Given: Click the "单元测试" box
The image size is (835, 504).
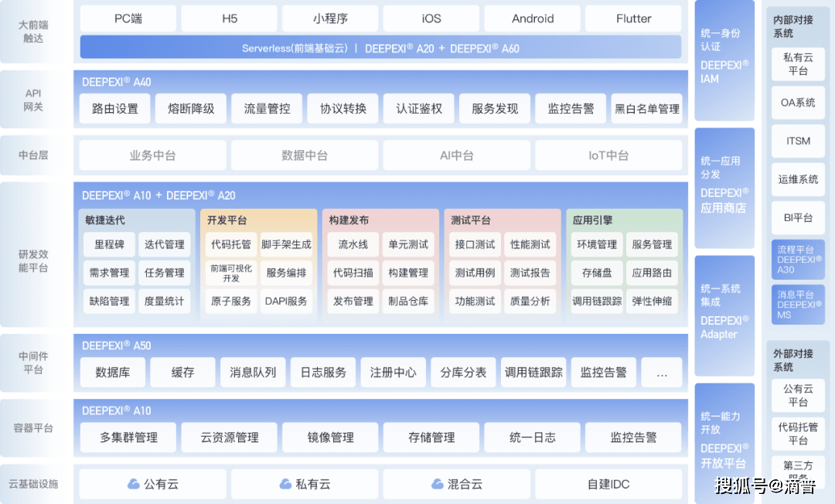Looking at the screenshot, I should pyautogui.click(x=408, y=244).
